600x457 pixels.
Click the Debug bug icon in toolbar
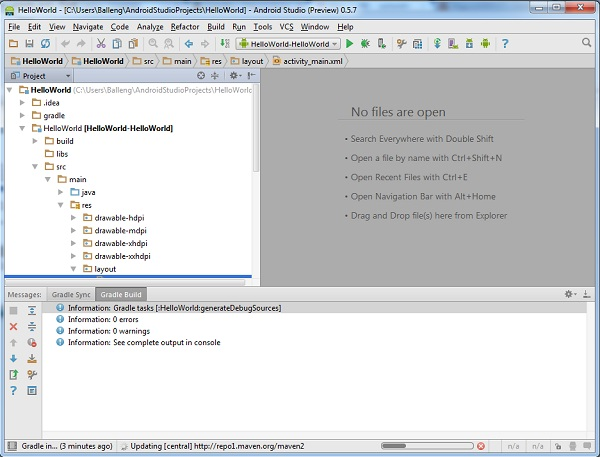366,44
